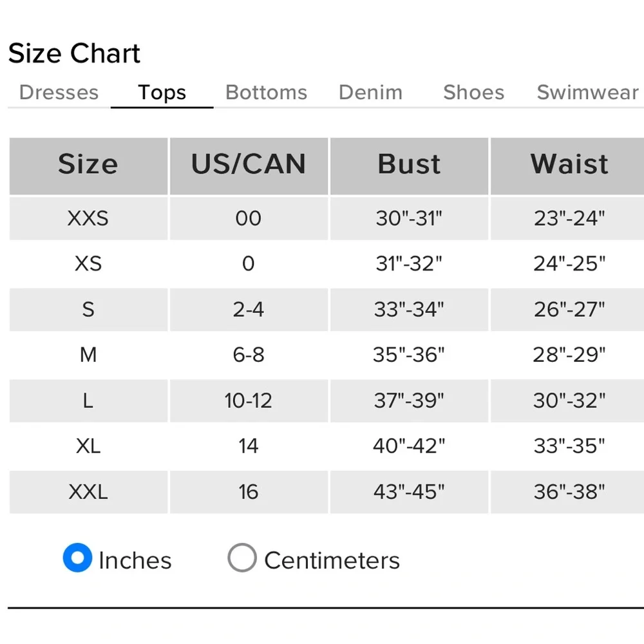Click the US/CAN column header

pyautogui.click(x=249, y=164)
